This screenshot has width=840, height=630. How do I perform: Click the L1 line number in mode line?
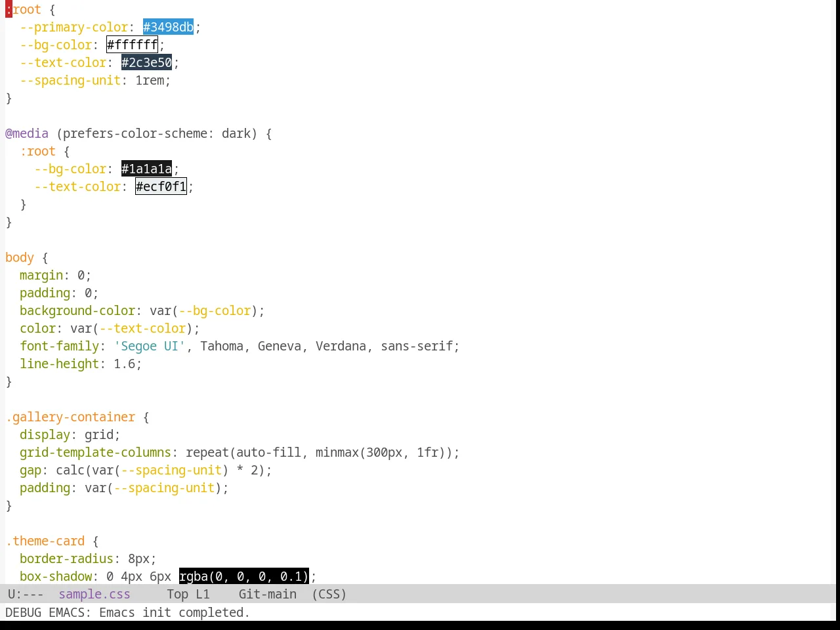pos(203,594)
